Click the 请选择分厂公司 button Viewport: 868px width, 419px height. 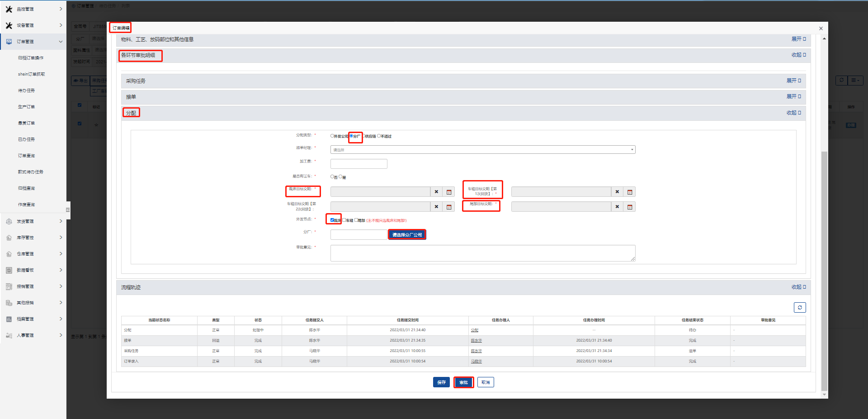click(407, 235)
